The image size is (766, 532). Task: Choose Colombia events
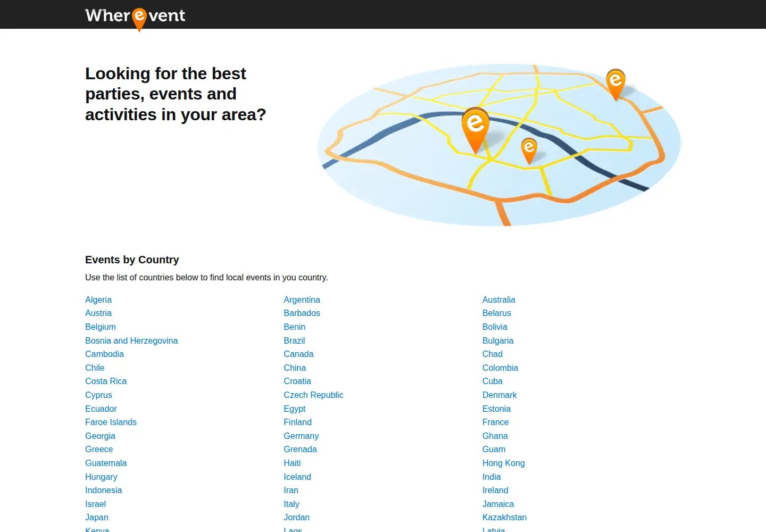(500, 368)
